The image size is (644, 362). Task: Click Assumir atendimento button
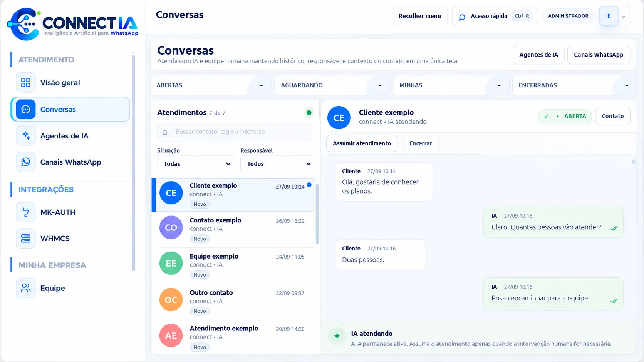pos(362,143)
